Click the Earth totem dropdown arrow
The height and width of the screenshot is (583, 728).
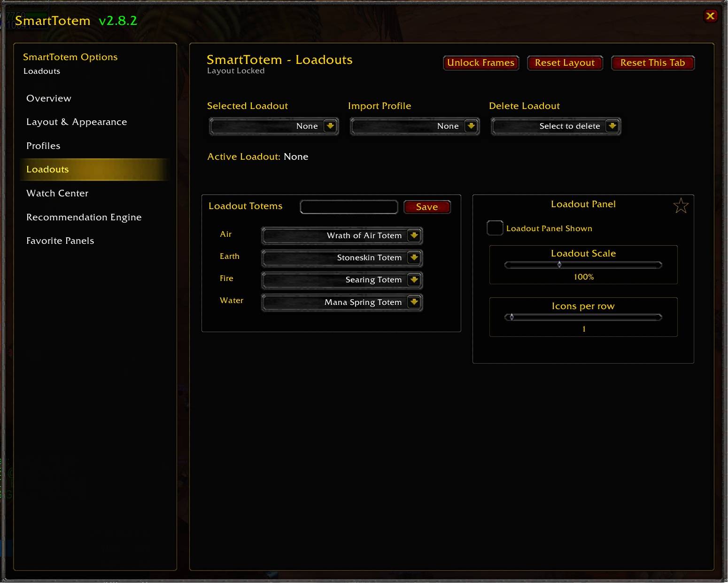tap(414, 257)
